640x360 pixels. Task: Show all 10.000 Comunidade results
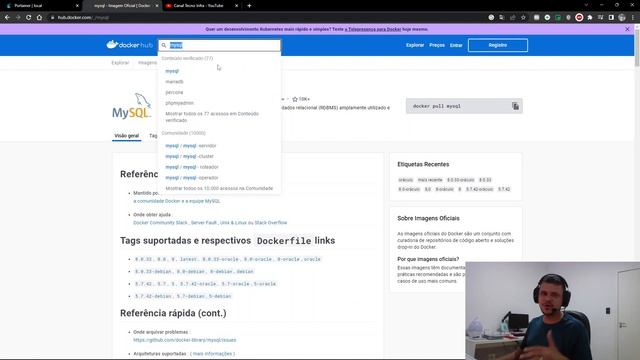click(219, 188)
